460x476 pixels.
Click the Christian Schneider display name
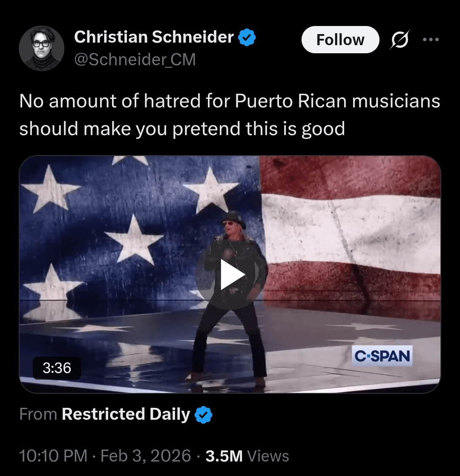(154, 37)
